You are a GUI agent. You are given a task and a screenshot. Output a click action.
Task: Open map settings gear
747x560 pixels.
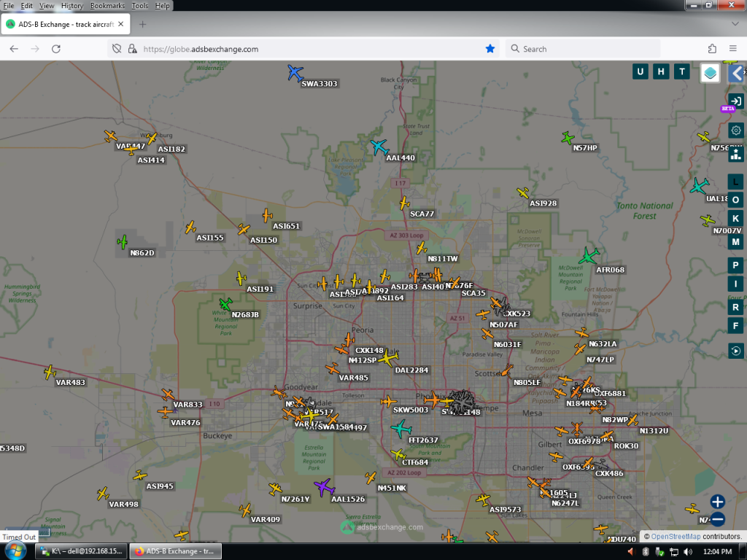click(x=735, y=130)
